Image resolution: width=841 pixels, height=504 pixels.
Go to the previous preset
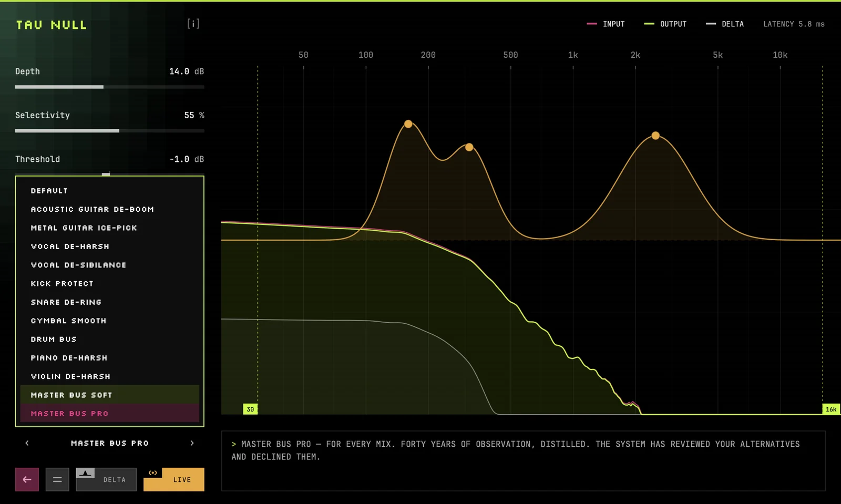pos(27,443)
